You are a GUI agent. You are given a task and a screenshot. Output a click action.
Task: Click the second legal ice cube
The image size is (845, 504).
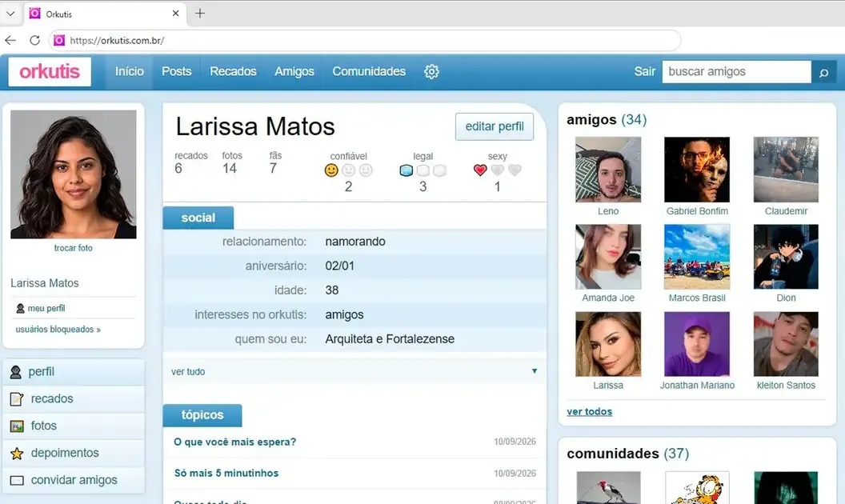(423, 170)
